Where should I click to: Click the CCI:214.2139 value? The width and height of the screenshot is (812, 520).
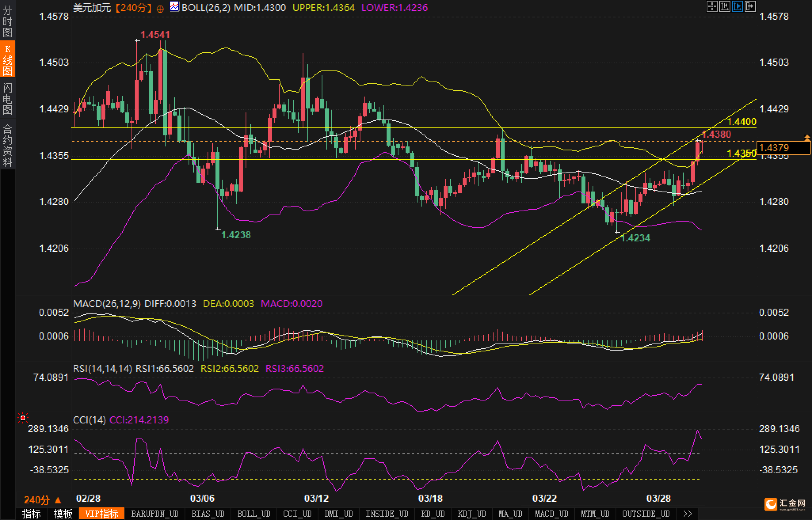pyautogui.click(x=139, y=419)
